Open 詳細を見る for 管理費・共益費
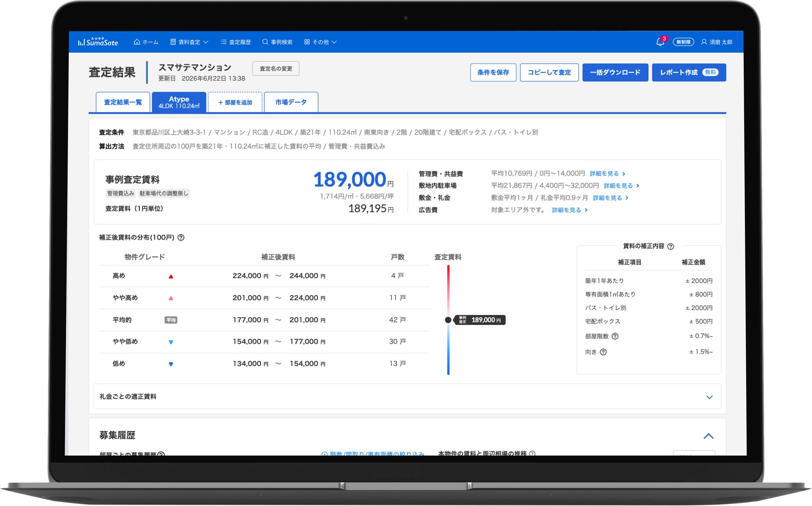 [x=608, y=174]
